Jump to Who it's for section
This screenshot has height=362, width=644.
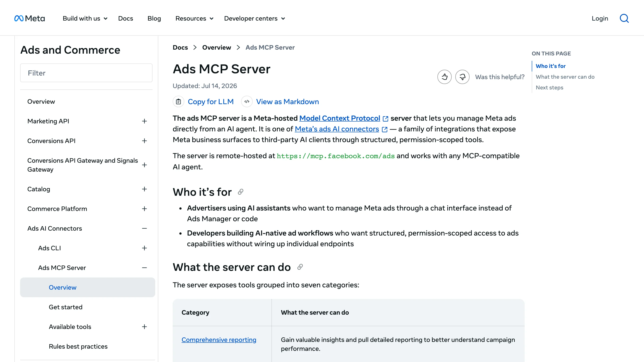point(551,66)
